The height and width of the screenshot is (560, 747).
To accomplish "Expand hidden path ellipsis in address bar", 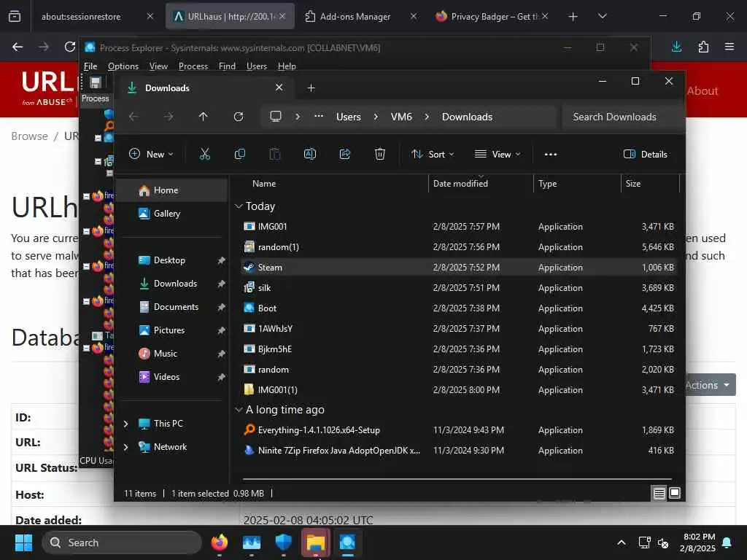I will (x=319, y=116).
